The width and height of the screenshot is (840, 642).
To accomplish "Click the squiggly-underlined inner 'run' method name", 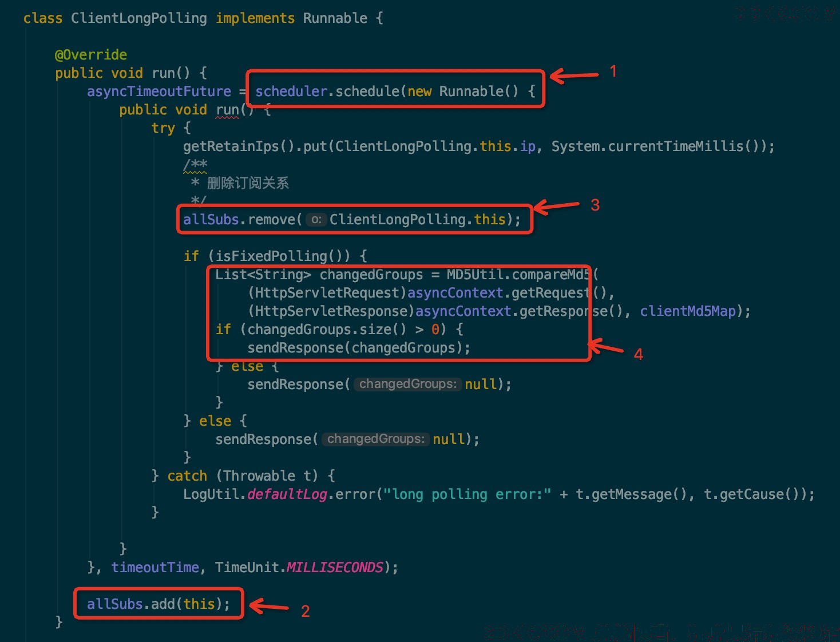I will (227, 110).
